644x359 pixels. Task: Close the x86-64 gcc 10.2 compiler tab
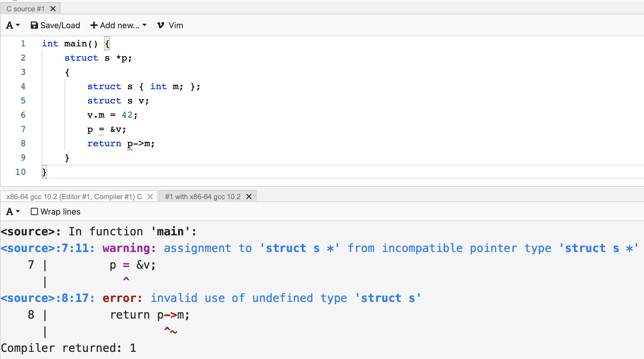click(150, 197)
